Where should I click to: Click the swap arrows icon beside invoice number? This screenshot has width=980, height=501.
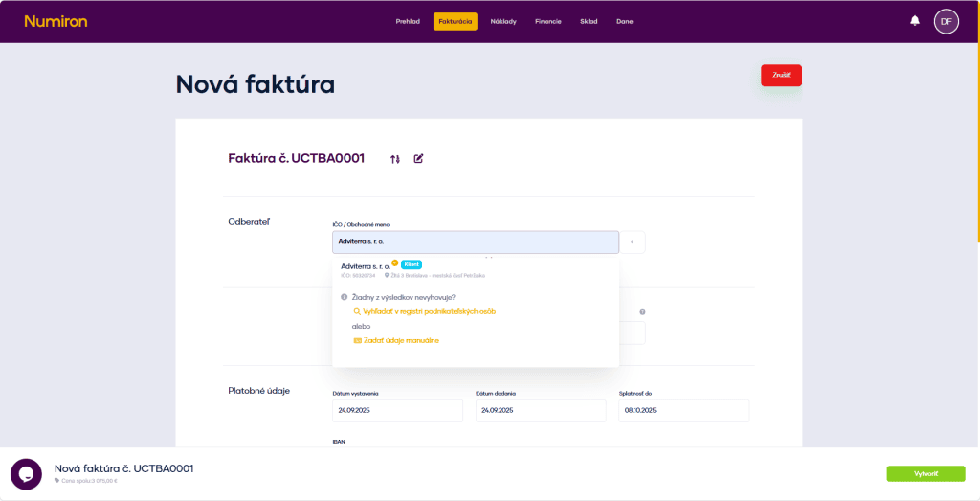point(395,159)
